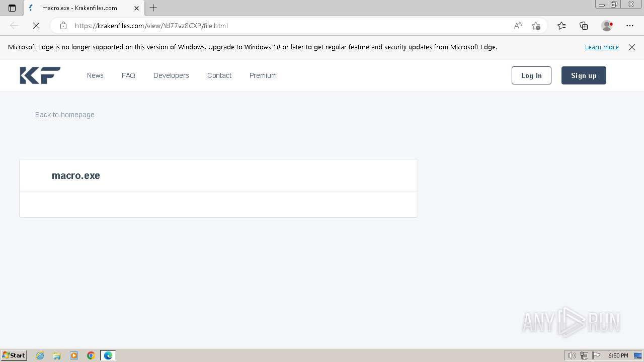Viewport: 644px width, 362px height.
Task: Stop loading the page
Action: [36, 26]
